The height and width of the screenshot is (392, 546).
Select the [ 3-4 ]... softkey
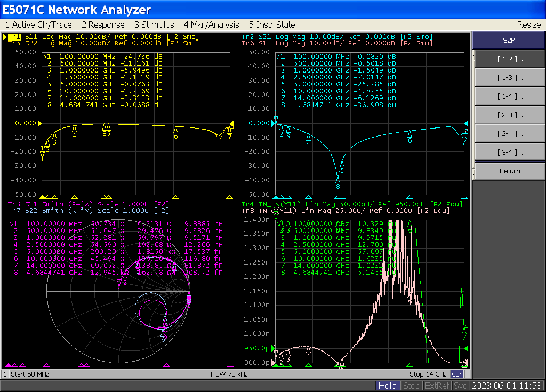click(510, 153)
